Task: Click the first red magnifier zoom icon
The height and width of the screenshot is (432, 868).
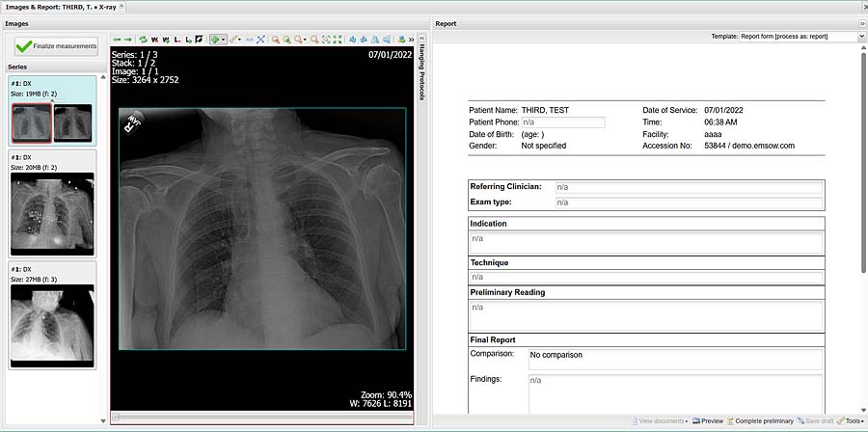Action: click(x=275, y=40)
